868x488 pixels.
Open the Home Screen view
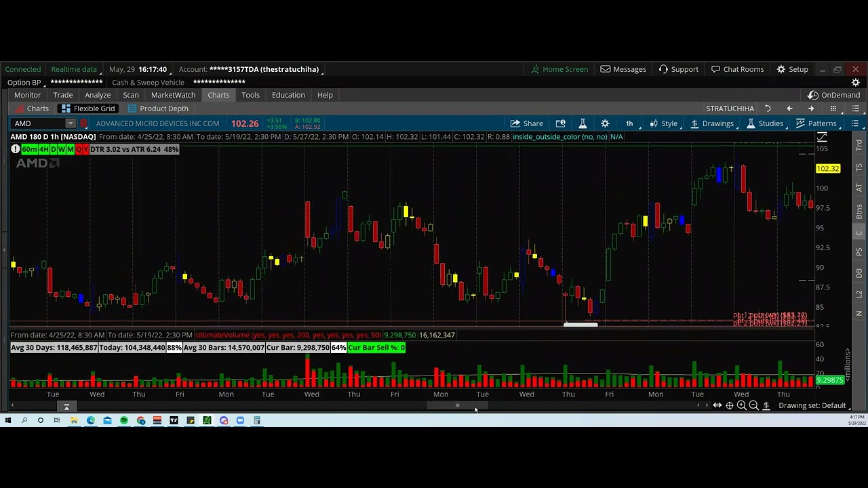[559, 69]
